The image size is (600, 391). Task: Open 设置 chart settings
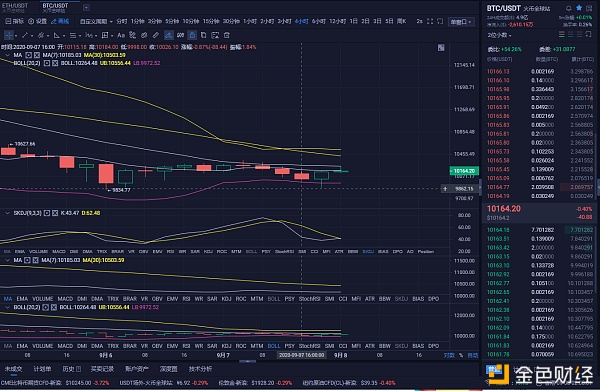coord(38,21)
